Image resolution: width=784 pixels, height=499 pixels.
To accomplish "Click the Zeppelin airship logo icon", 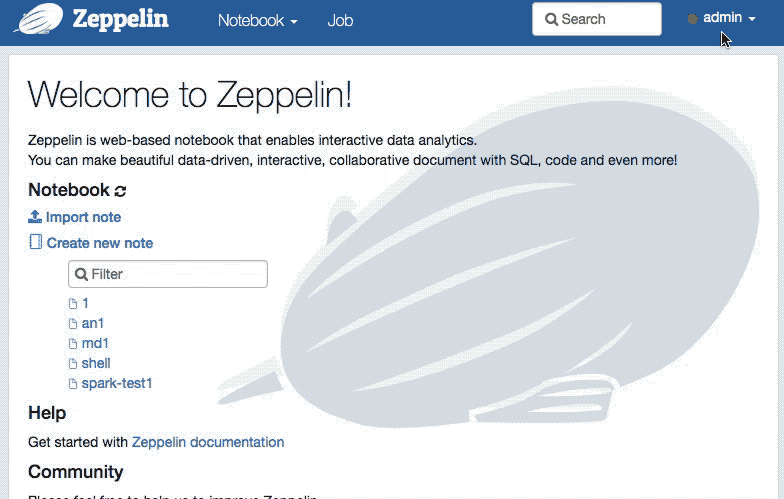I will point(40,18).
